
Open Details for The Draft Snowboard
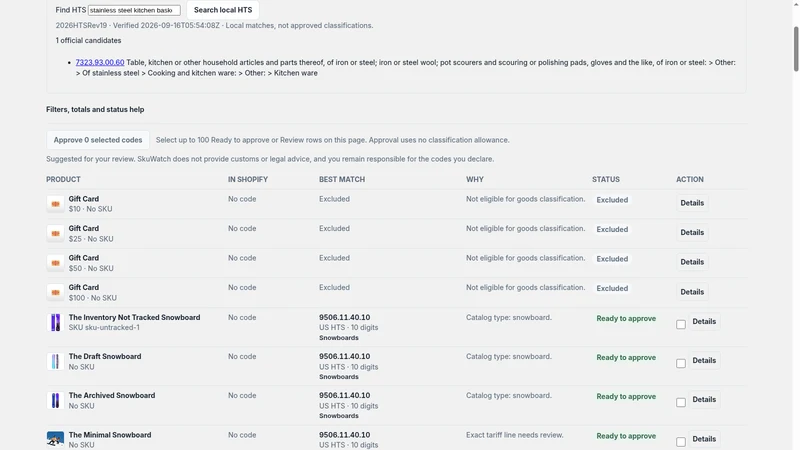click(704, 361)
